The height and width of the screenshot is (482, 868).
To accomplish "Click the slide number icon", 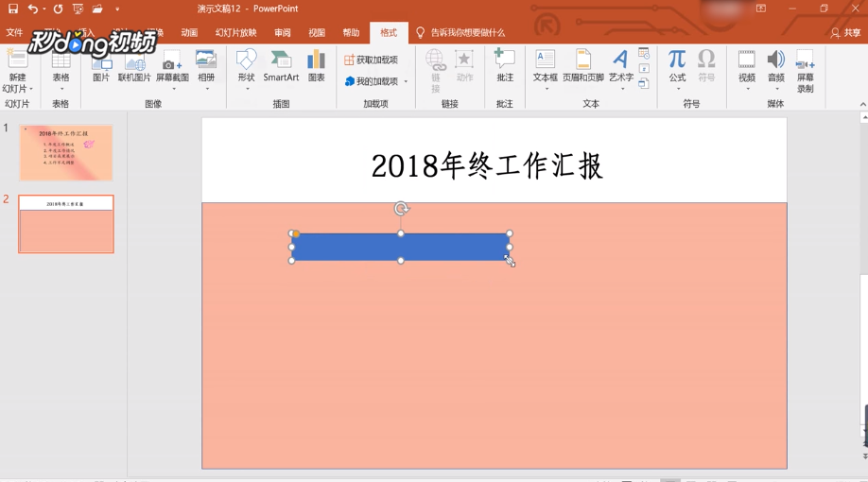I will point(644,69).
